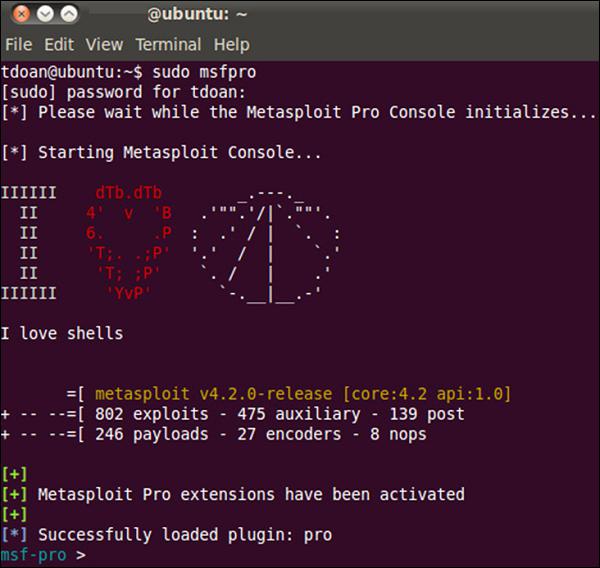Screen dimensions: 600x568
Task: Close the terminal window with red button
Action: (21, 14)
